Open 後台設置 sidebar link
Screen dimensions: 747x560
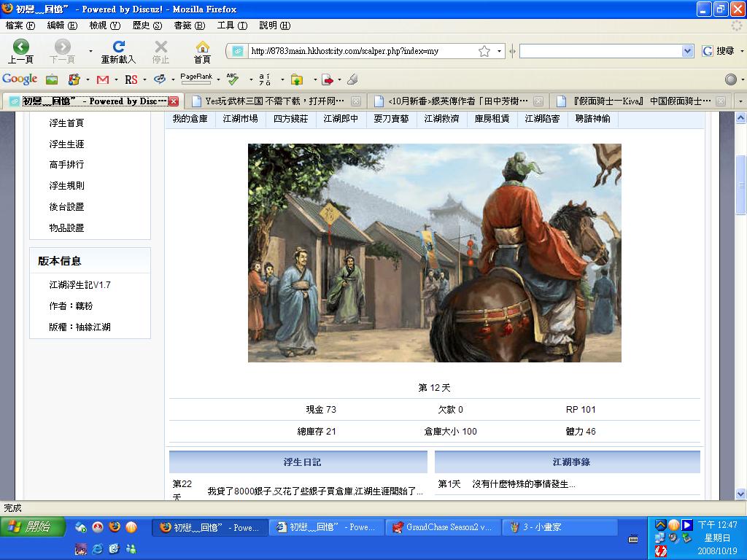click(66, 206)
